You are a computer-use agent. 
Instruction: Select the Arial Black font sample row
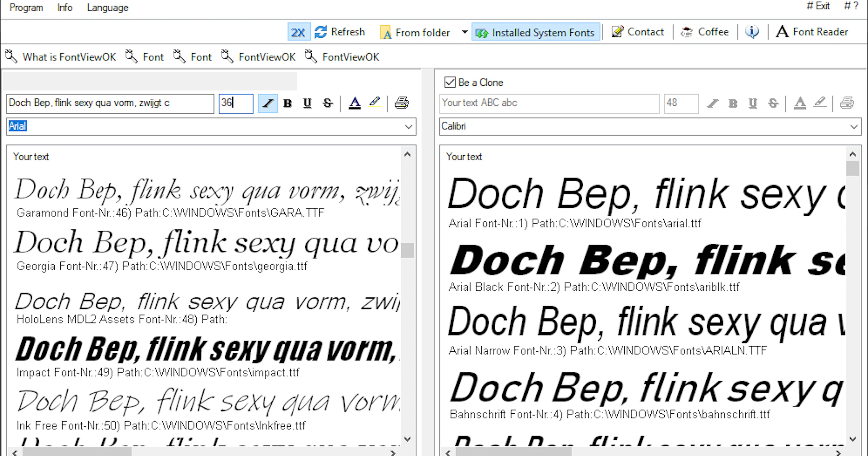647,267
